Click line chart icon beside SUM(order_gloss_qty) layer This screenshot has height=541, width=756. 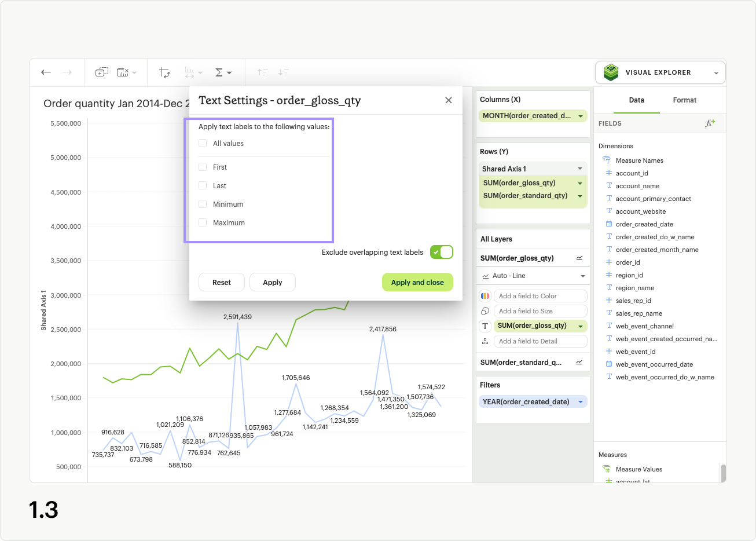coord(579,258)
